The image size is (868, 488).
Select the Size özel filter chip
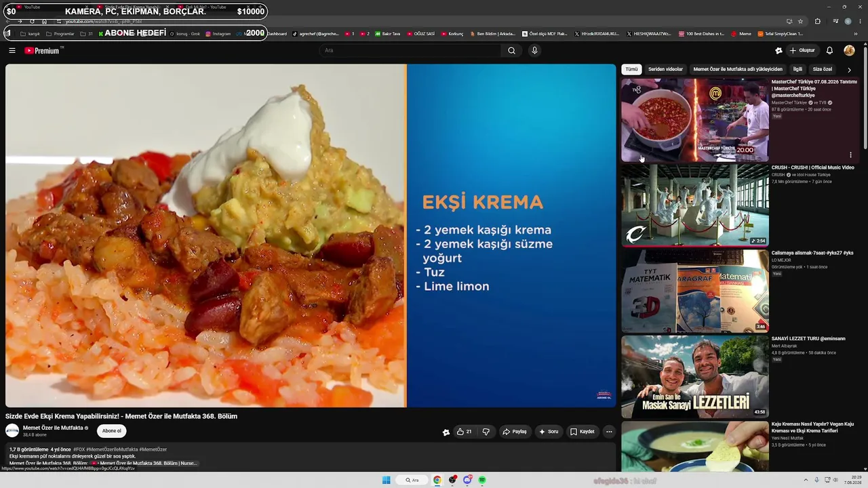(x=822, y=69)
